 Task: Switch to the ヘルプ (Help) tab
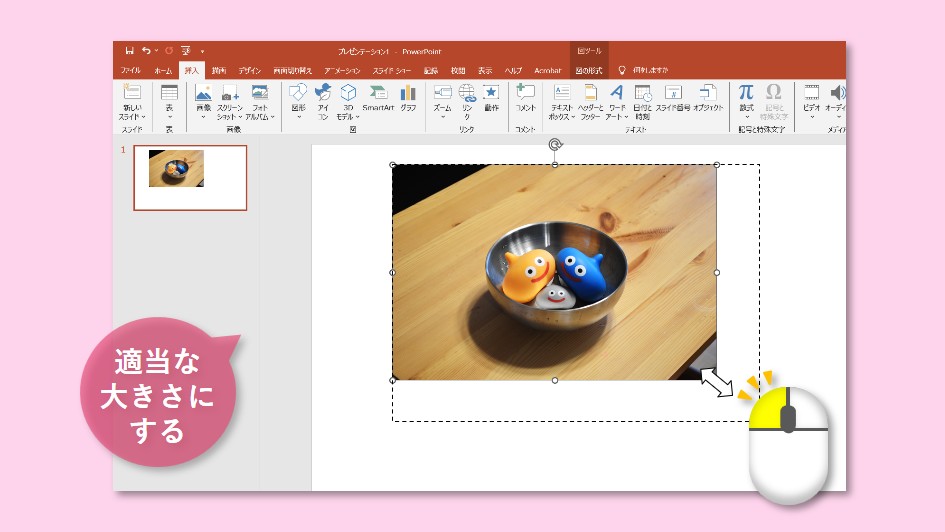[x=513, y=70]
